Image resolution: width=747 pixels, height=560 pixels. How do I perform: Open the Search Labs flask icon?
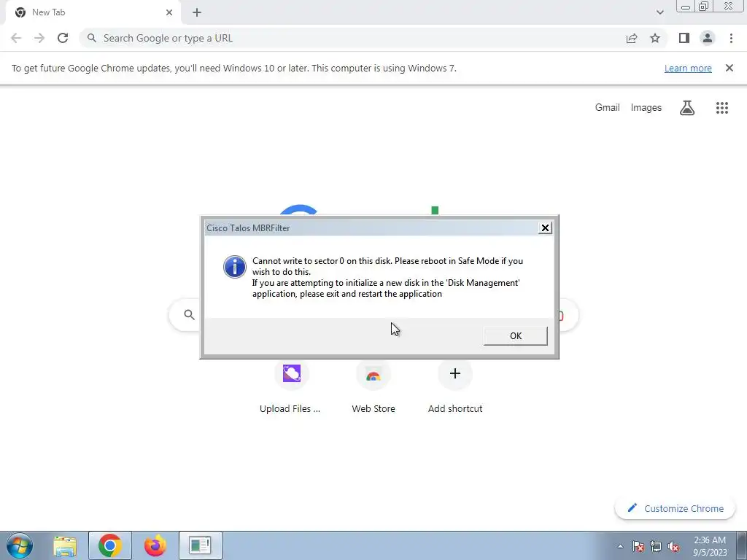[x=687, y=108]
